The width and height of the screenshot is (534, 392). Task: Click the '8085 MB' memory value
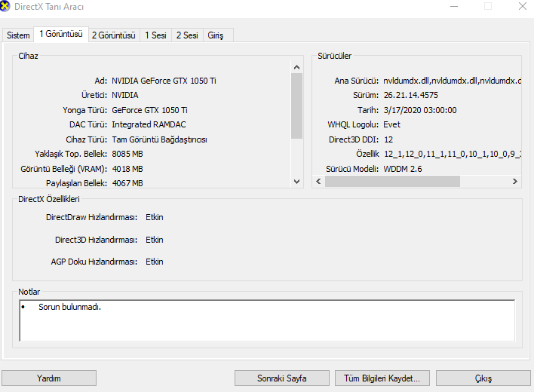pyautogui.click(x=127, y=154)
